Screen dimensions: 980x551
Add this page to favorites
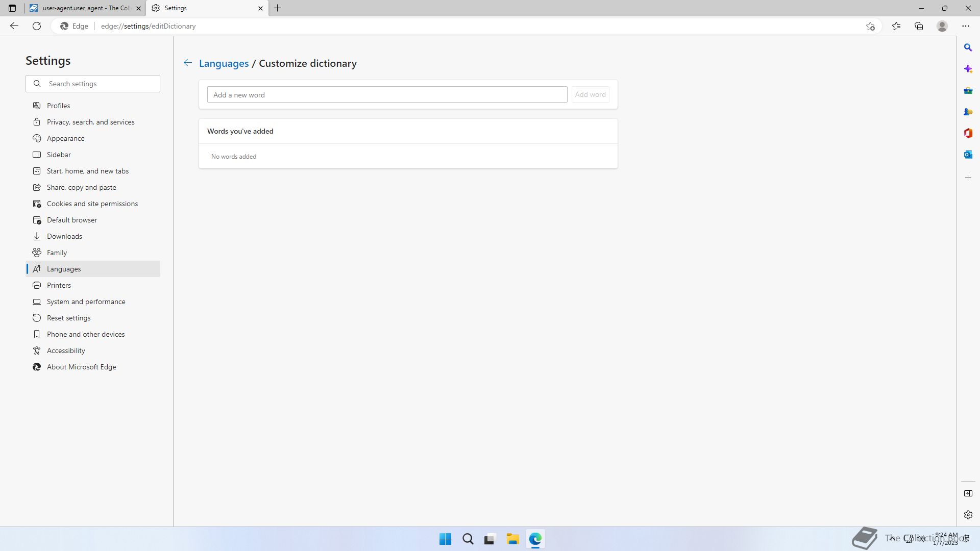[870, 26]
